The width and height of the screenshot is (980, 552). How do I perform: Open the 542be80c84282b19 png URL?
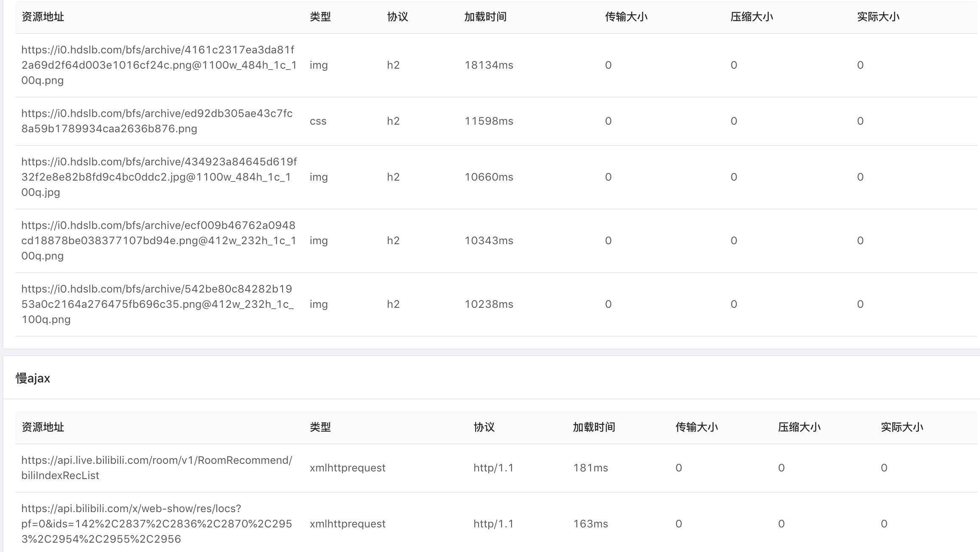point(157,304)
